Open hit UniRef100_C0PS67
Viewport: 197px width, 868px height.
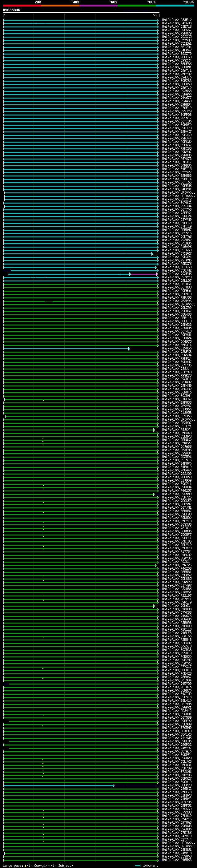coord(177,30)
